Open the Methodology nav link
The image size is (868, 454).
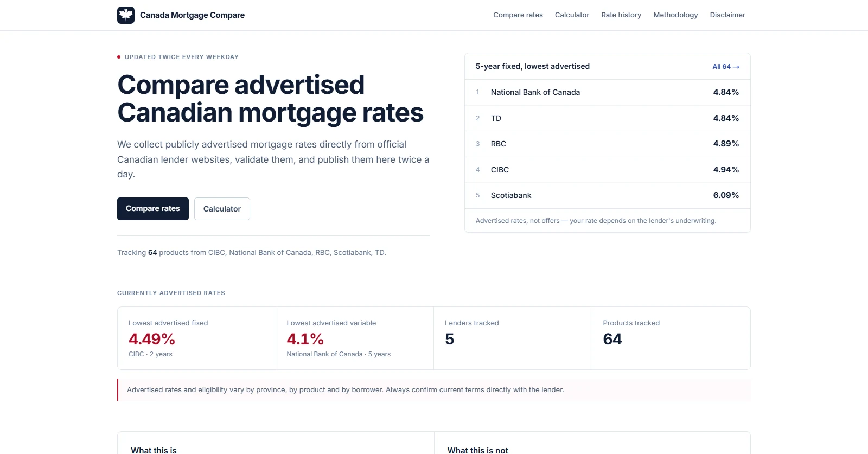click(x=675, y=15)
